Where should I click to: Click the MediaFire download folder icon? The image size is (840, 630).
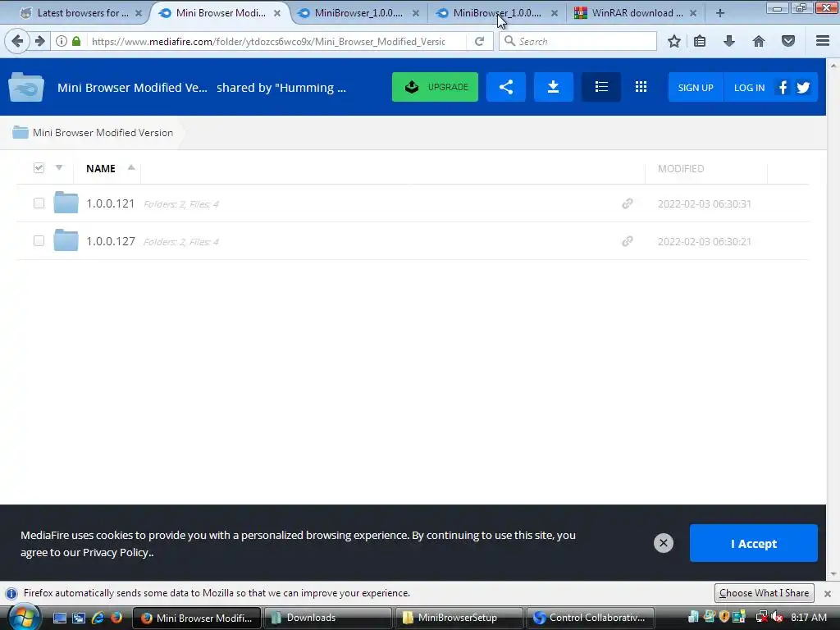(554, 87)
